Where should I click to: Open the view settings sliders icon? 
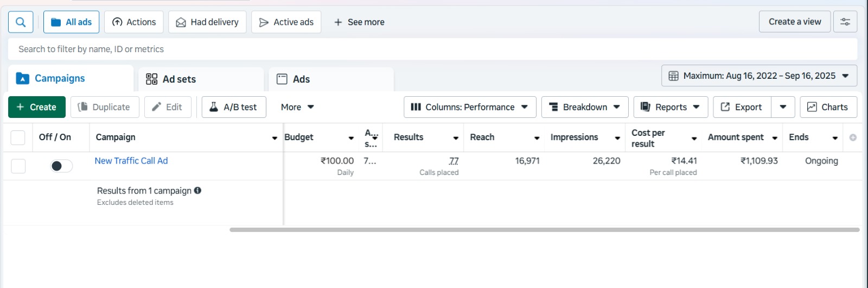point(845,22)
